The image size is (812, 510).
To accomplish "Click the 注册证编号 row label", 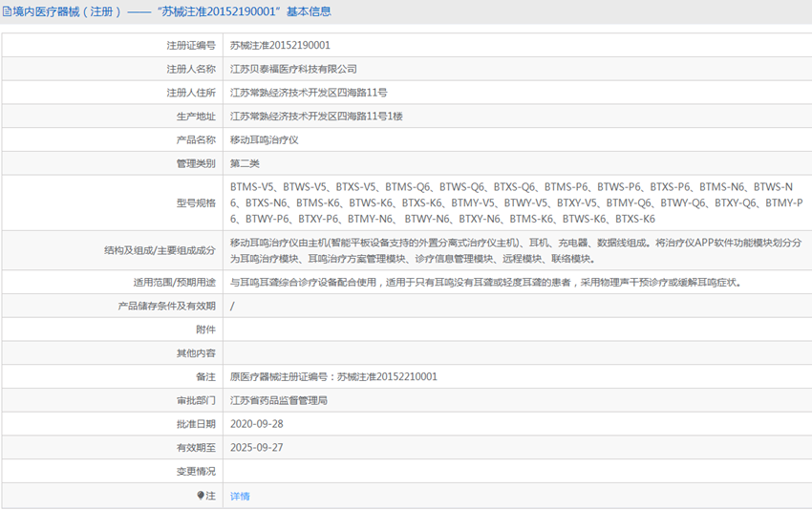I will [191, 45].
